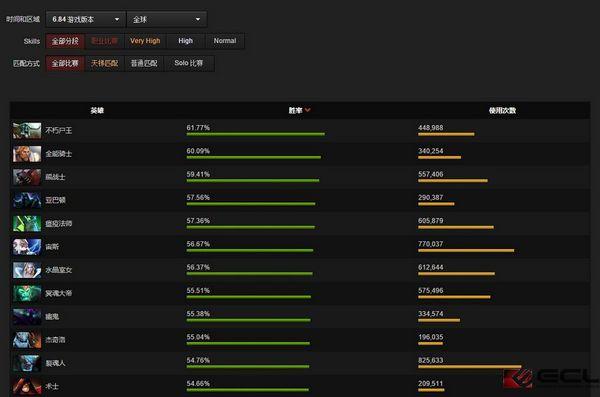Image resolution: width=600 pixels, height=397 pixels.
Task: Click the 605,879 usage count
Action: [430, 221]
